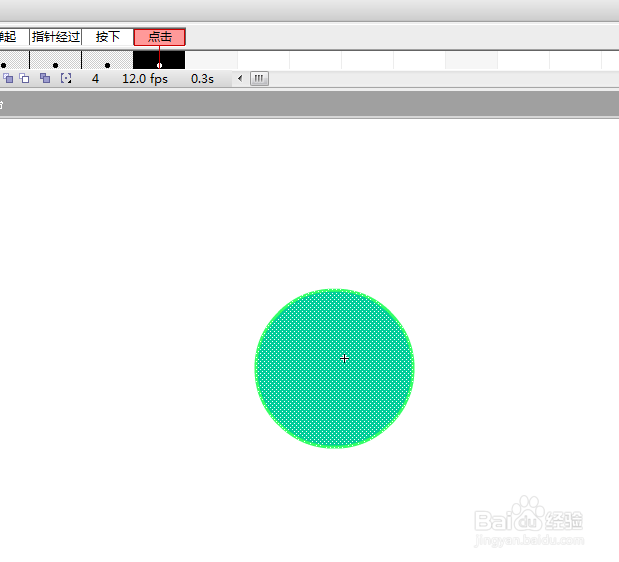Select the green circle on stage
The image size is (619, 562).
click(x=334, y=369)
